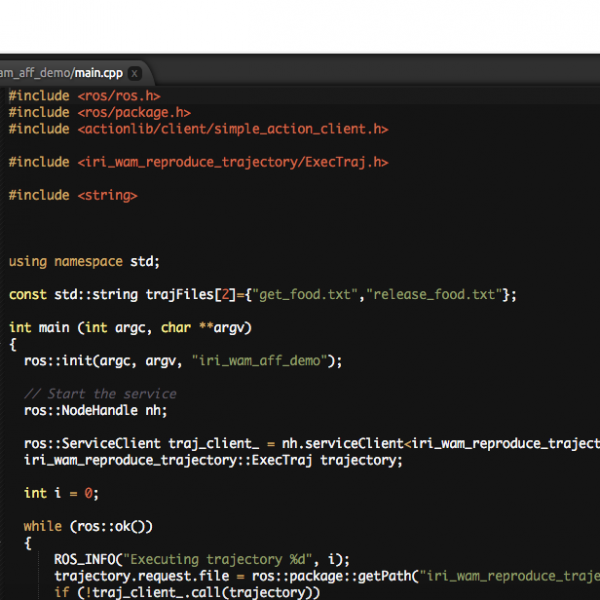
Task: Click the '<ros/package.h>' include text
Action: 134,112
